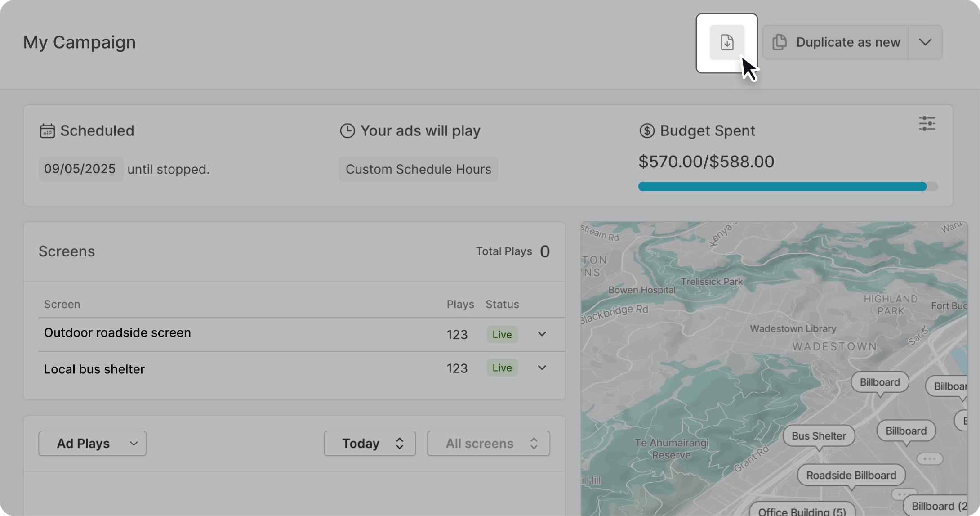This screenshot has width=980, height=516.
Task: Expand the Local bus shelter row
Action: (x=542, y=368)
